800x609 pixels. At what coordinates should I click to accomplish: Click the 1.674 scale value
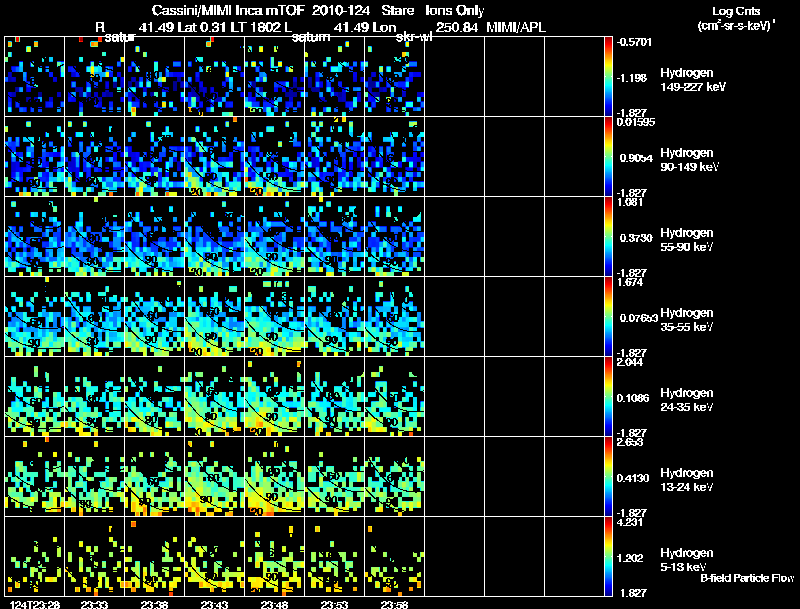[630, 282]
